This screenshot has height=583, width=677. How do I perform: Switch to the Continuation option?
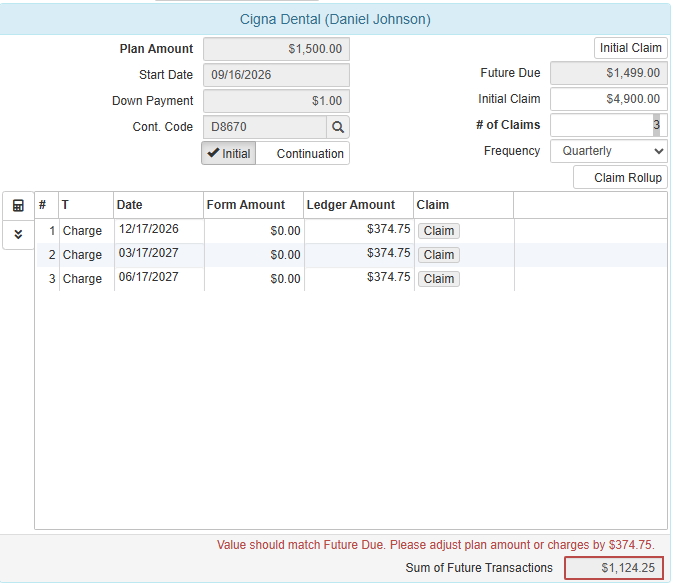(303, 153)
